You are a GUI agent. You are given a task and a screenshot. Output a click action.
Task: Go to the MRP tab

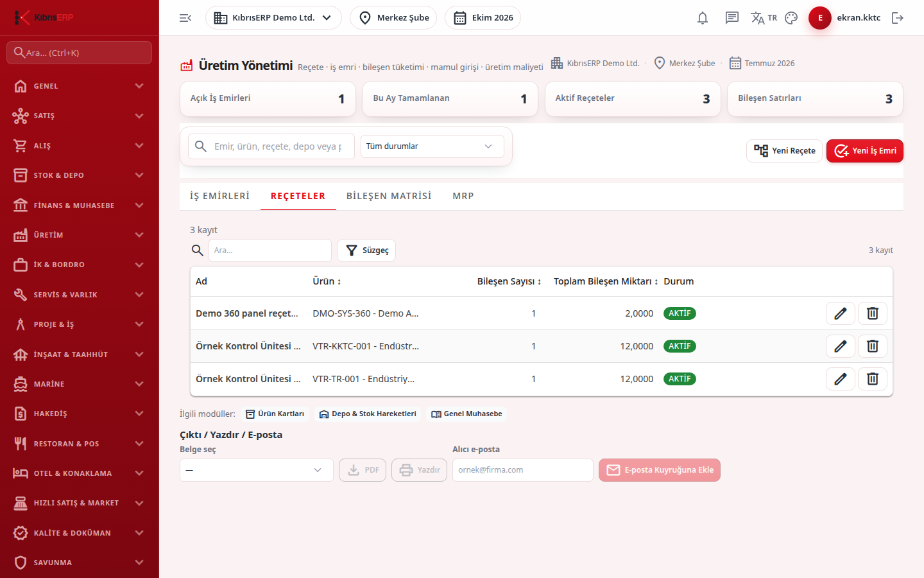point(463,196)
